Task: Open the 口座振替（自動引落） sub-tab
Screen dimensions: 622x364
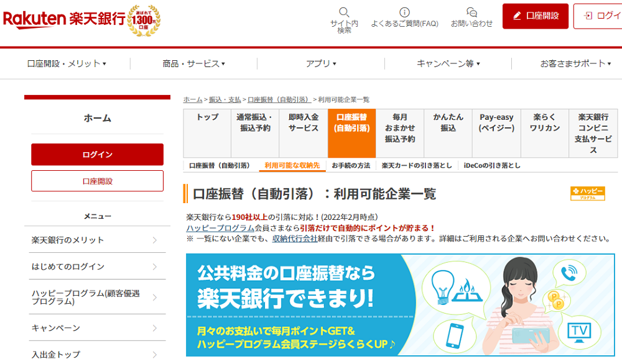Action: click(x=221, y=166)
